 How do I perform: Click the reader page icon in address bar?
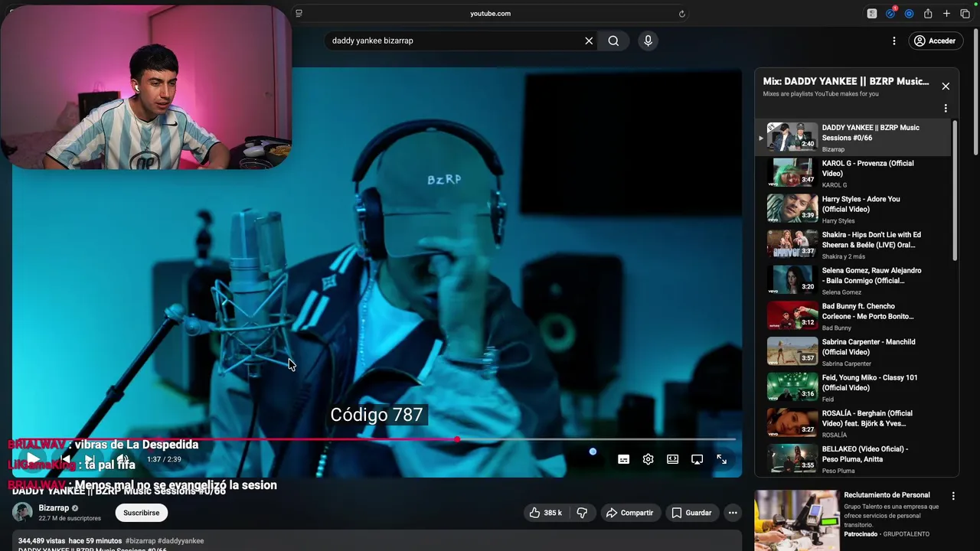click(x=299, y=13)
